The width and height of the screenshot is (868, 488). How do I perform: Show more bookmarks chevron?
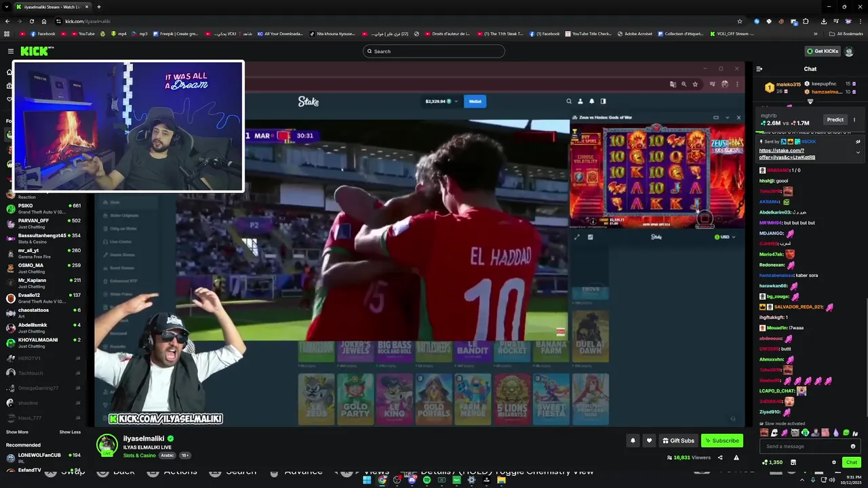tap(816, 34)
